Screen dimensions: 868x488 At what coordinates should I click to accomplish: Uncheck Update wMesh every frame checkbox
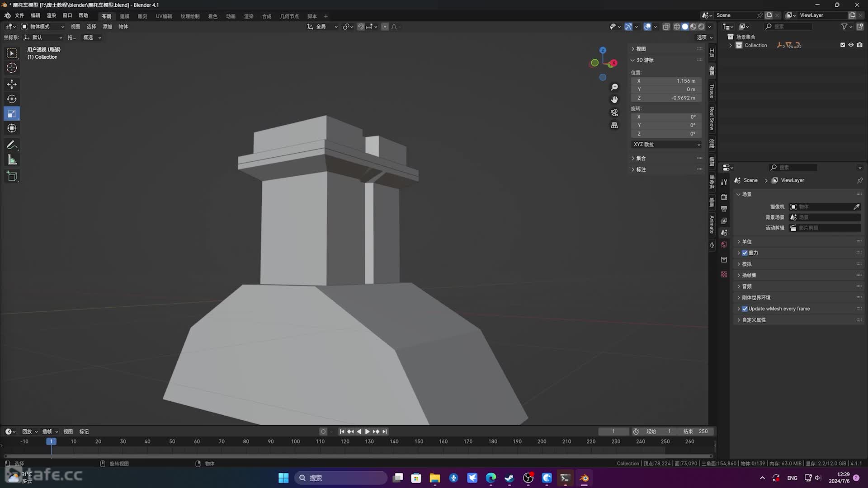pyautogui.click(x=745, y=309)
